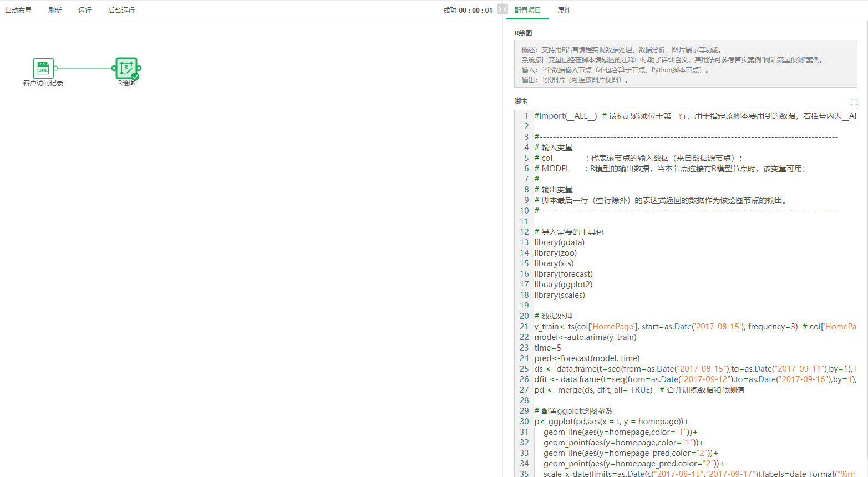This screenshot has height=477, width=868.
Task: Open the 运行 run command
Action: (x=84, y=9)
